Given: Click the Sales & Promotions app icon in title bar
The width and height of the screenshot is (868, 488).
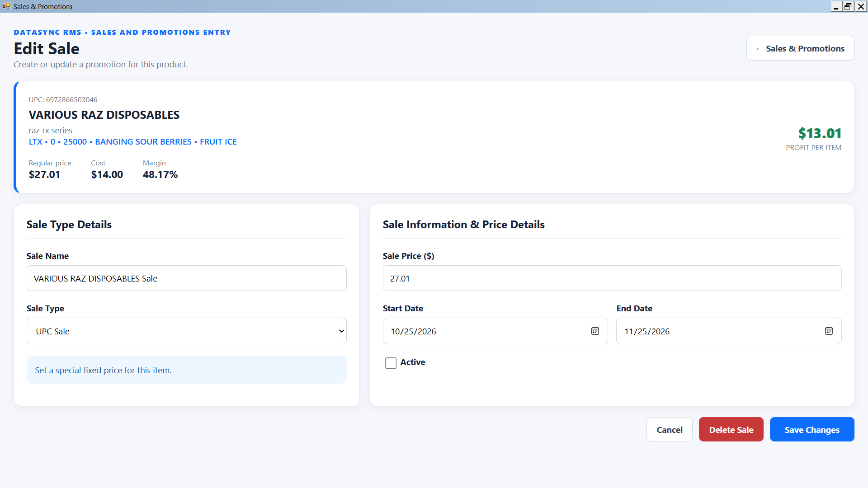Looking at the screenshot, I should 6,6.
